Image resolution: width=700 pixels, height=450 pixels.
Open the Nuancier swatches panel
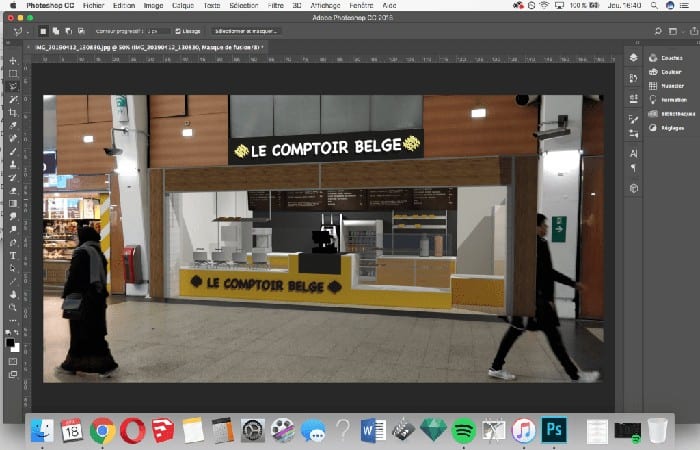[x=667, y=86]
